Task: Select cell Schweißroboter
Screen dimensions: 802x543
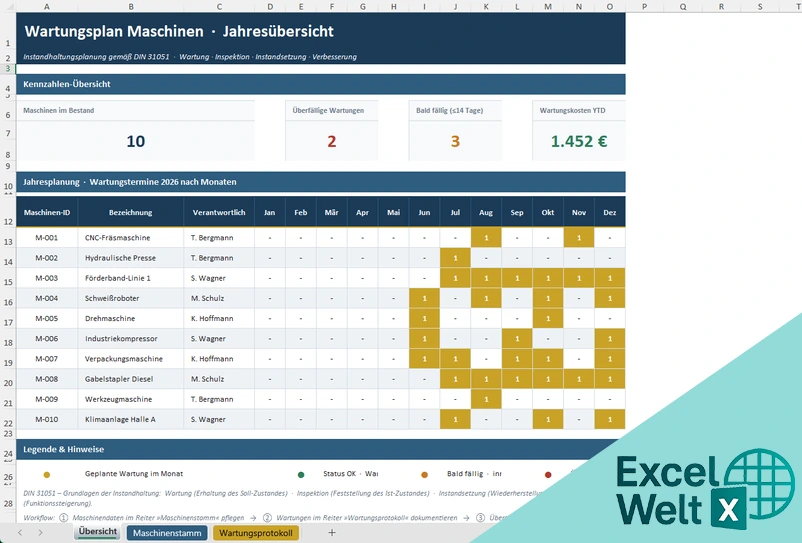Action: (130, 298)
